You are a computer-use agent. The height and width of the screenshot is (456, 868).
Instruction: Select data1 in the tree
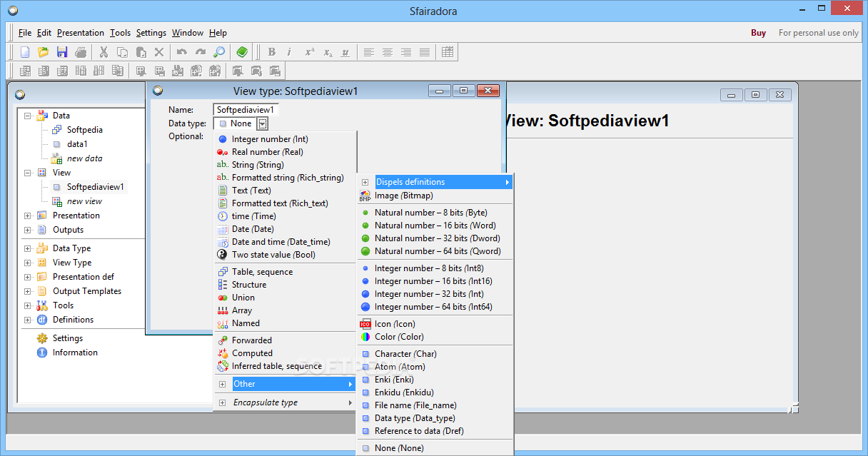pyautogui.click(x=77, y=144)
